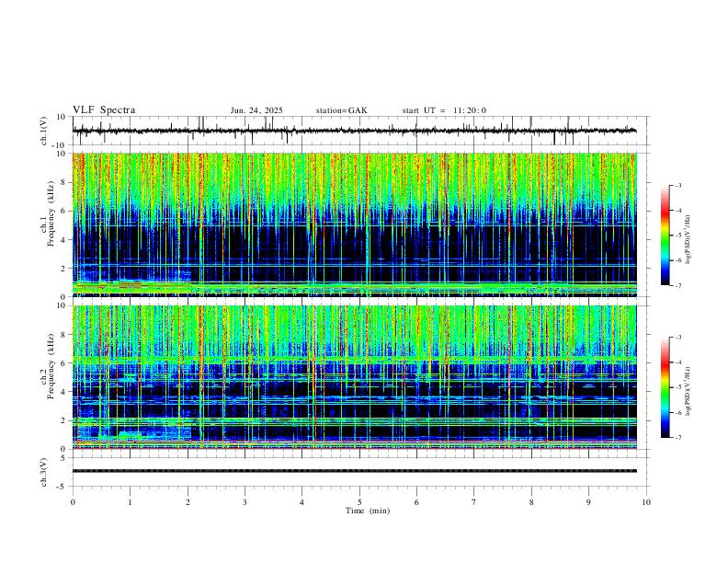Screen dimensions: 728x563
Task: Click time axis tick label '0'
Action: [x=73, y=502]
